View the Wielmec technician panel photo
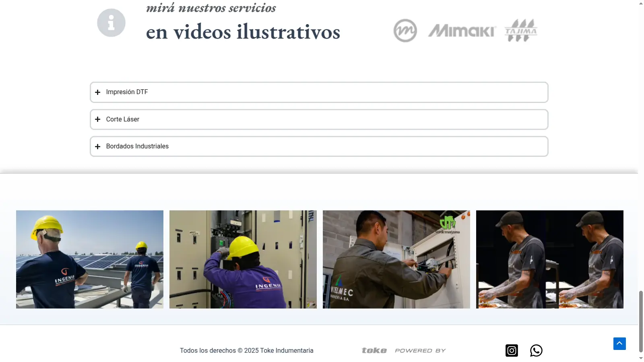This screenshot has height=362, width=644. coord(396,259)
